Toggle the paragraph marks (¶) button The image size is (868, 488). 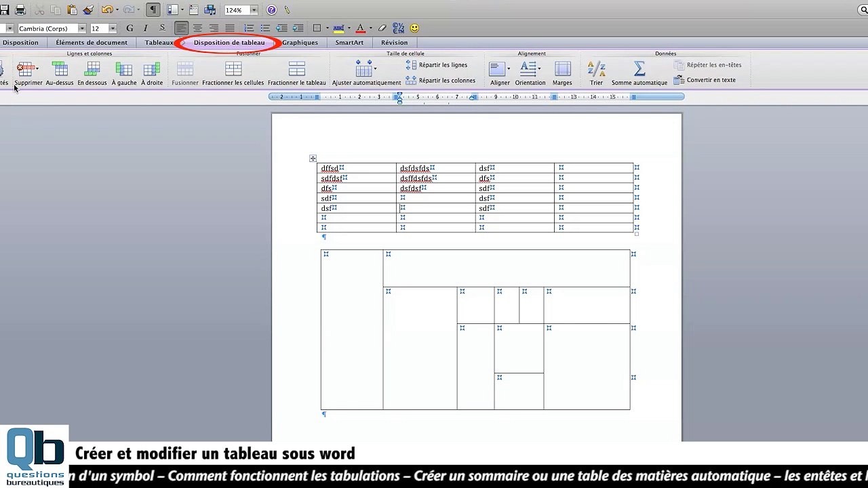click(x=153, y=10)
